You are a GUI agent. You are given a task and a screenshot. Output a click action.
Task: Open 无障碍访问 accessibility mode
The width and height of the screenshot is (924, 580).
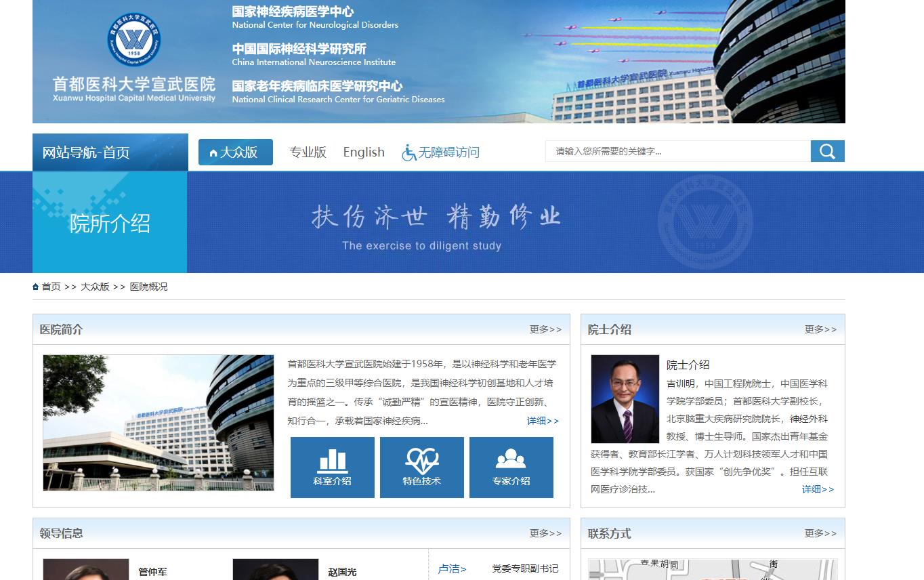point(448,152)
